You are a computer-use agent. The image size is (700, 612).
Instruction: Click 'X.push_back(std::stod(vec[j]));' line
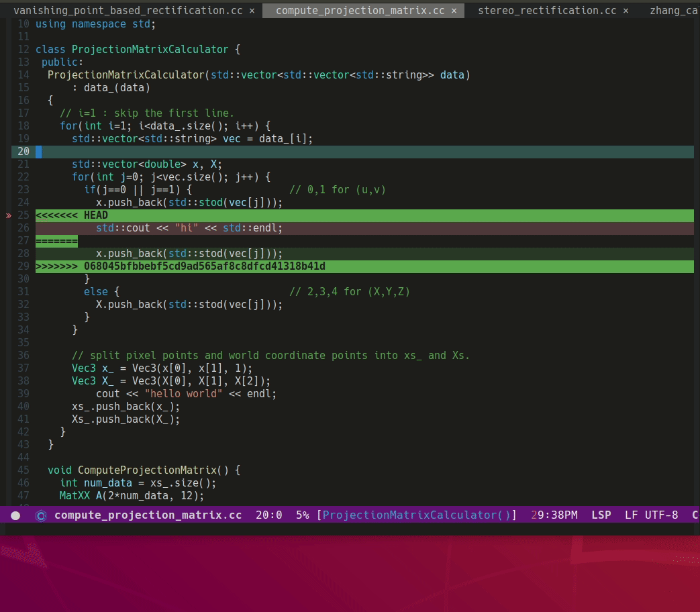189,305
